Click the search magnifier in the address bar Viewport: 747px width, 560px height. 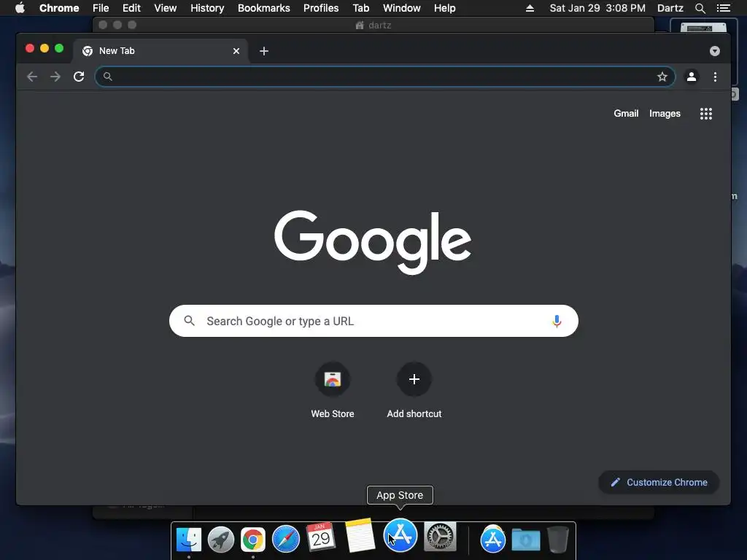tap(108, 77)
